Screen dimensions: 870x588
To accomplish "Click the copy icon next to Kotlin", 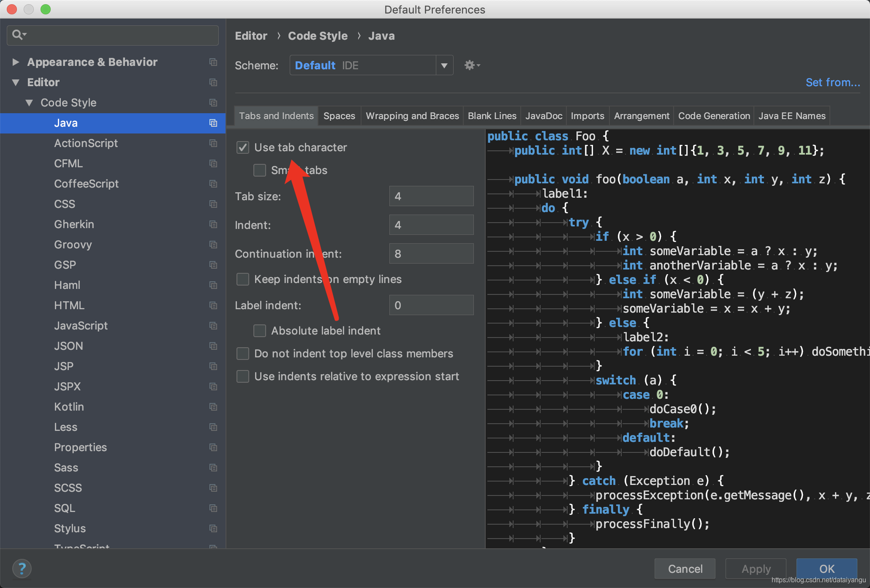I will (213, 407).
